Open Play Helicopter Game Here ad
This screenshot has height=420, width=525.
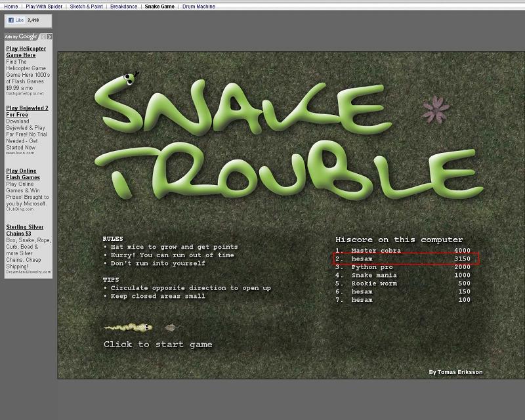coord(26,52)
